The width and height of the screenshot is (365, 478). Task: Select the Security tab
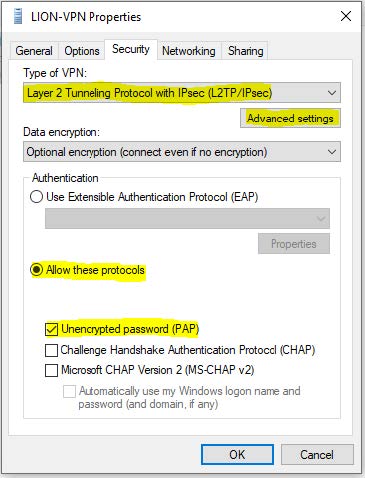coord(131,49)
